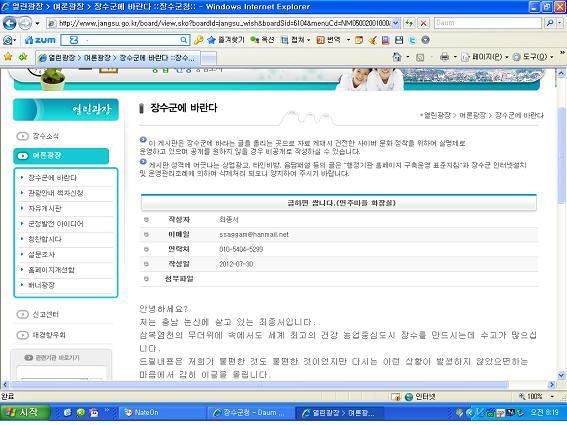Open 즐겨찾기 on the zum toolbar

tap(226, 40)
